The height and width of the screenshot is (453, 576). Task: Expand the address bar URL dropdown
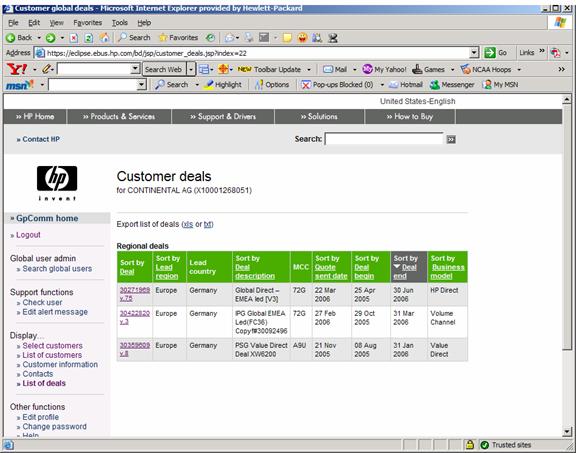(474, 53)
